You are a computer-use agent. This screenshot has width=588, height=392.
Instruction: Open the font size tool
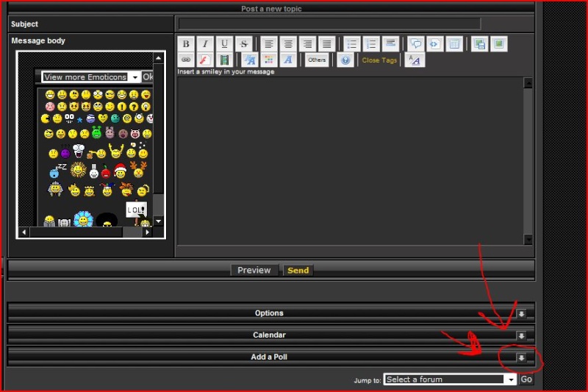[250, 60]
